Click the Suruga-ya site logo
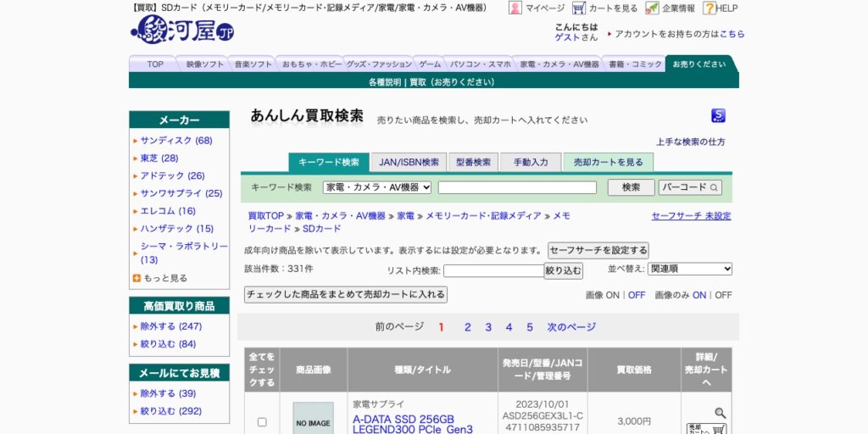This screenshot has height=434, width=868. [182, 30]
